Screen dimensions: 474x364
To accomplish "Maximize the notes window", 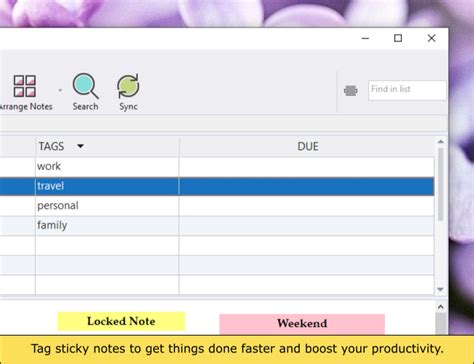I will pyautogui.click(x=398, y=38).
